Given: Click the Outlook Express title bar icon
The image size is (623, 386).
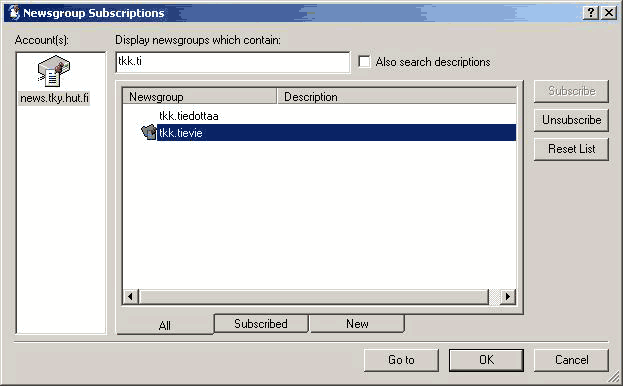Looking at the screenshot, I should [x=14, y=13].
